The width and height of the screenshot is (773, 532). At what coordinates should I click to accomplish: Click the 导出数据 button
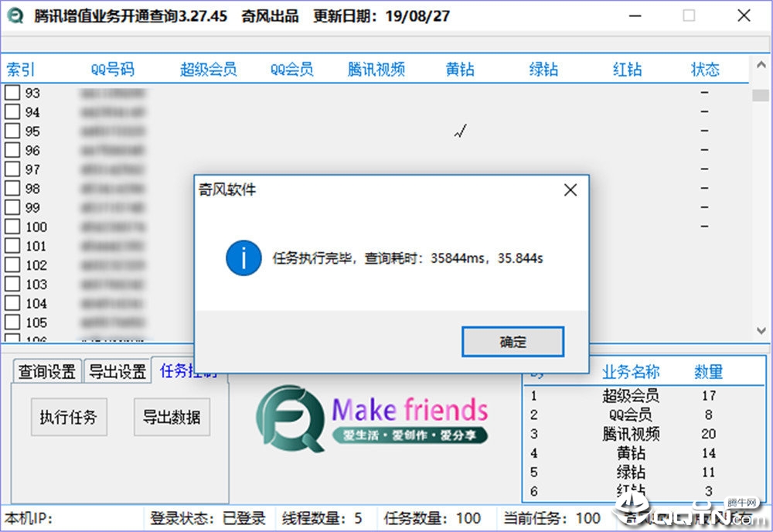[x=172, y=417]
